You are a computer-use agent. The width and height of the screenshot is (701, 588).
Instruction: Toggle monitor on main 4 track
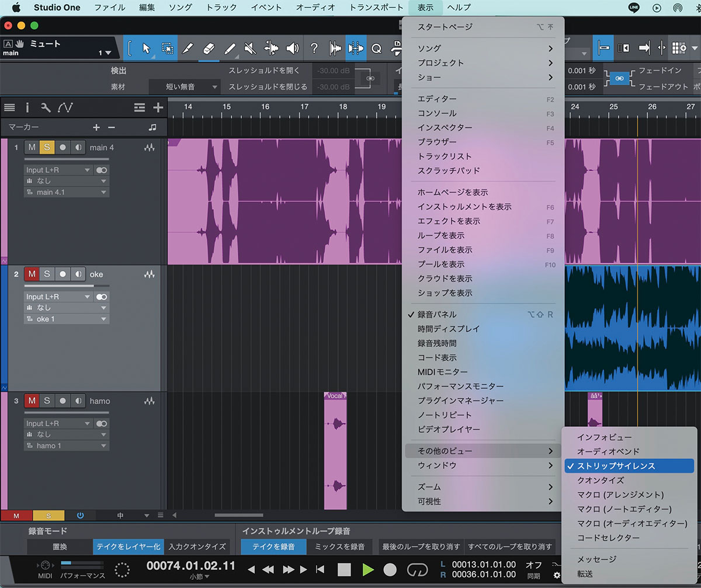pos(78,148)
